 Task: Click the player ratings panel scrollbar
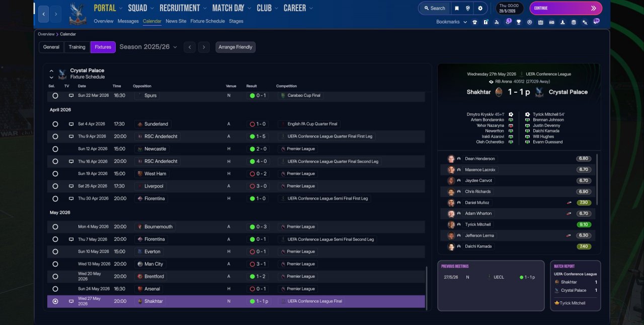[598, 179]
